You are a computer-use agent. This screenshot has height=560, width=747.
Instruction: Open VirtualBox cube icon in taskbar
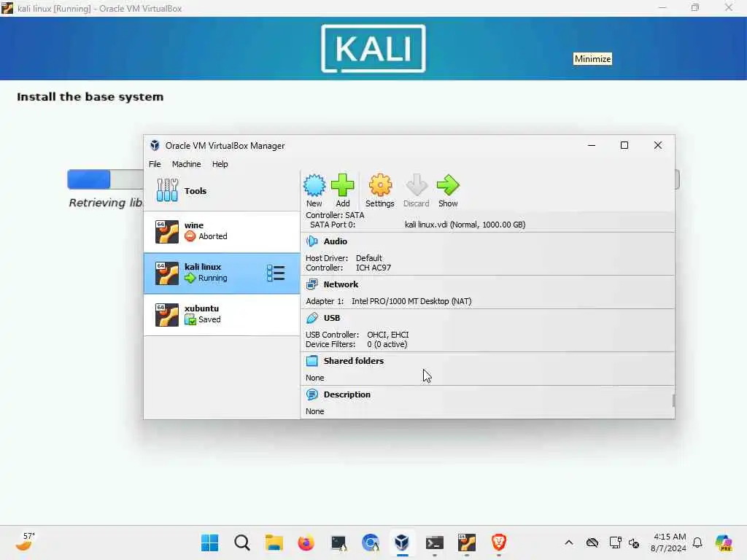402,542
